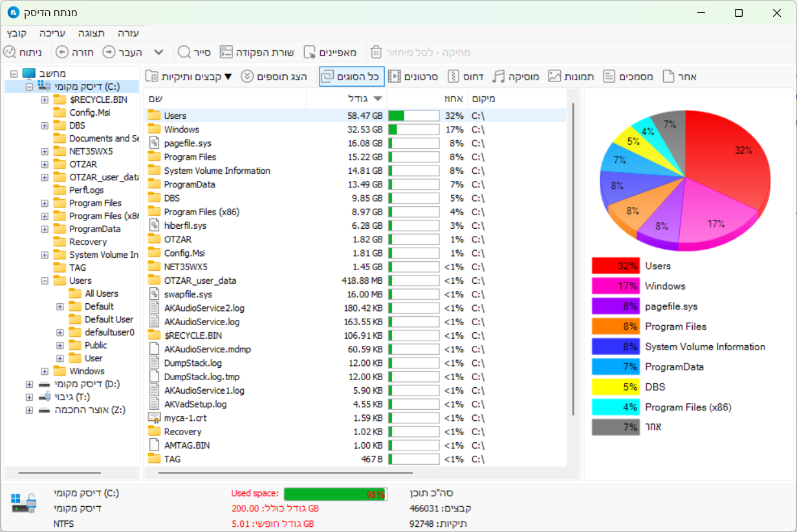Open the קובץ menu

click(17, 33)
